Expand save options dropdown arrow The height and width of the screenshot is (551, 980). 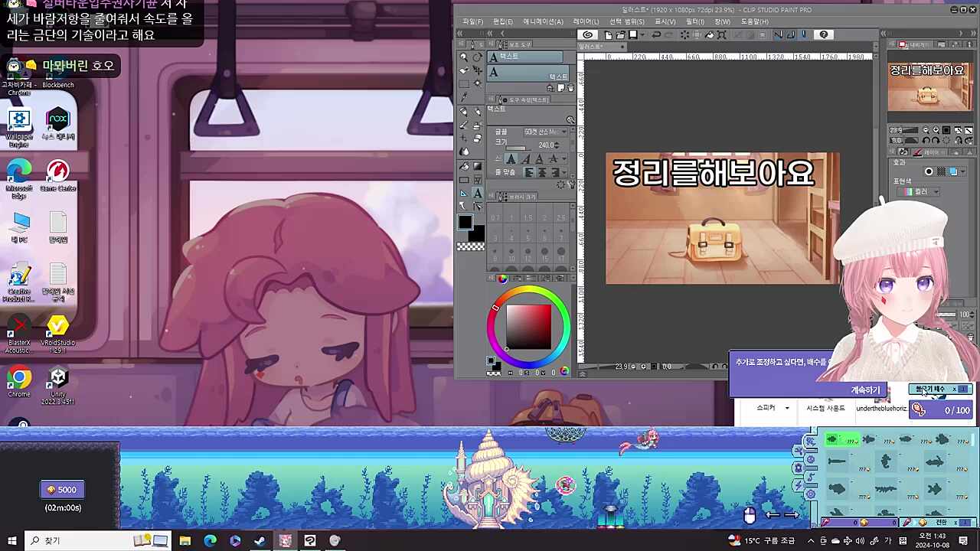tap(642, 34)
